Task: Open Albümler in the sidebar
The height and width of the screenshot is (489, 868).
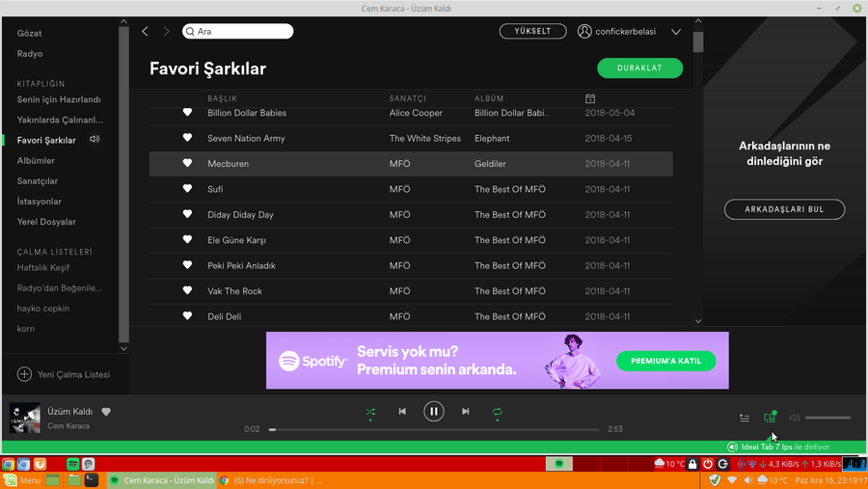Action: click(36, 161)
